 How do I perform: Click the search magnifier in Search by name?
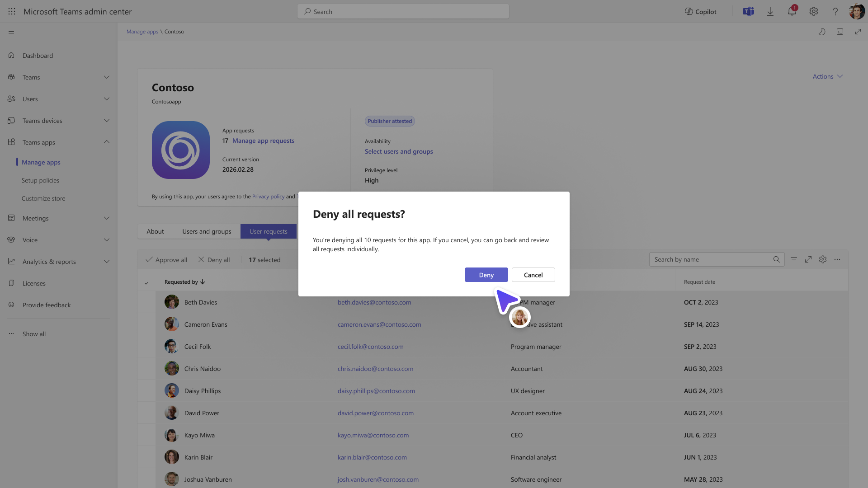coord(777,259)
